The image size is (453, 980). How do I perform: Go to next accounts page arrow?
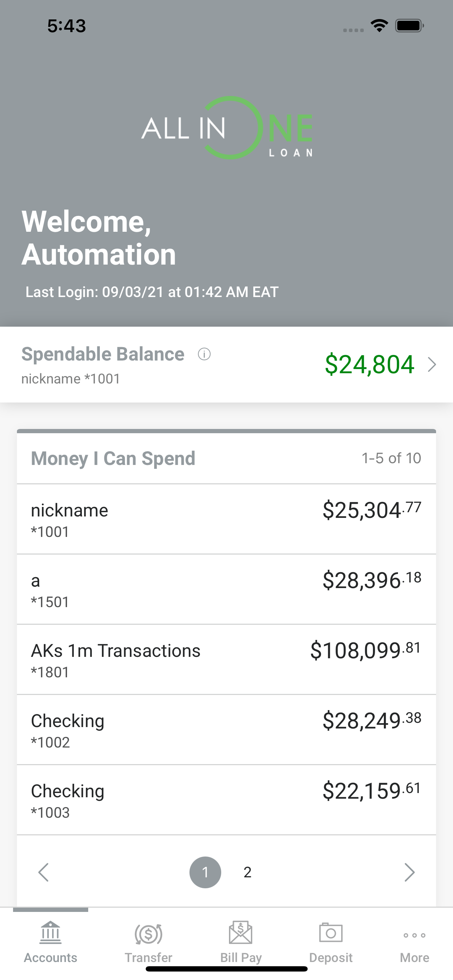pyautogui.click(x=409, y=872)
